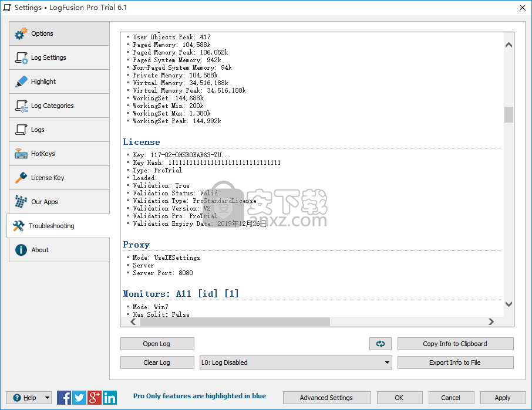Viewport: 532px width, 410px height.
Task: Click the 'Virtual Memory: 34,516,188k' line
Action: 180,83
